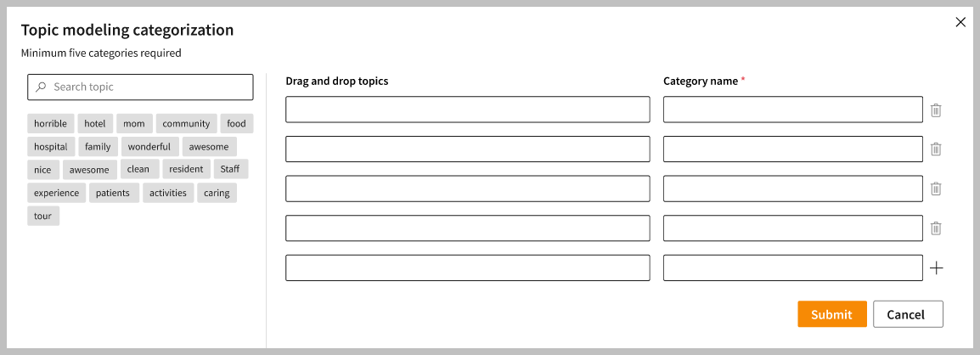The image size is (980, 355).
Task: Click the second row trash icon
Action: [936, 149]
